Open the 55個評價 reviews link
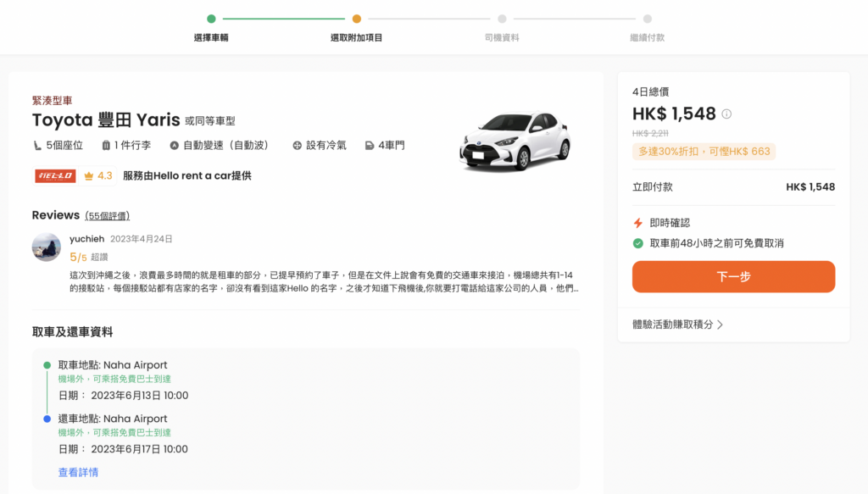 (108, 216)
